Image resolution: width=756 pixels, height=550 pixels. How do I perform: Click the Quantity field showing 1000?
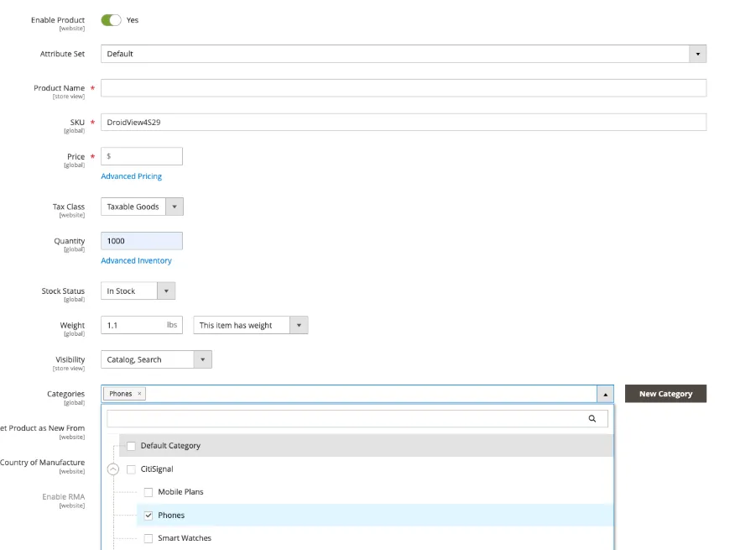(142, 241)
